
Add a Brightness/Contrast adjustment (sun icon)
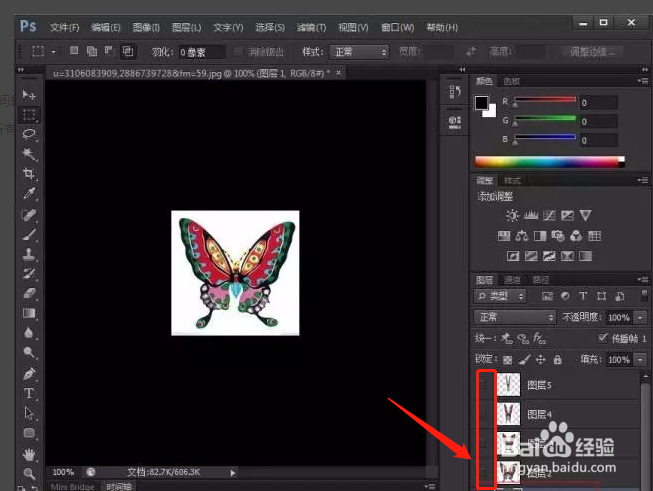(x=512, y=215)
